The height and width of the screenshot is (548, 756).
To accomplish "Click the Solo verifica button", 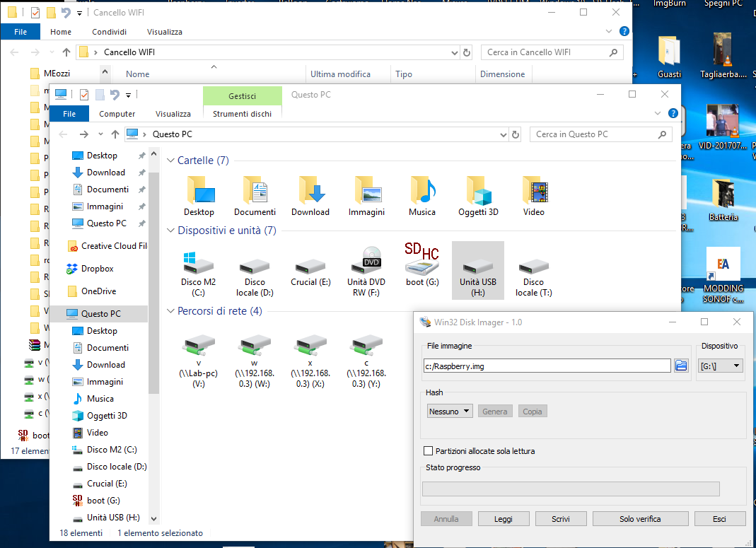I will pos(640,518).
